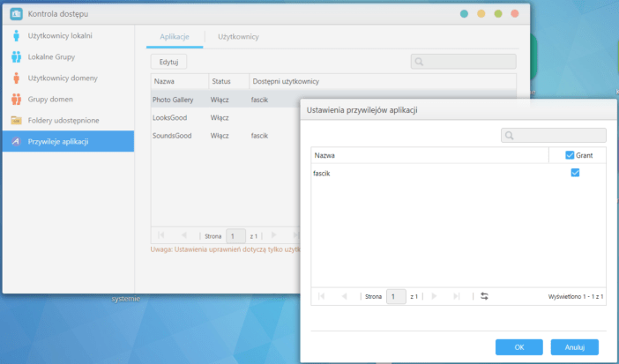Select Lokalne Grupy in the sidebar
This screenshot has width=619, height=364.
(68, 57)
